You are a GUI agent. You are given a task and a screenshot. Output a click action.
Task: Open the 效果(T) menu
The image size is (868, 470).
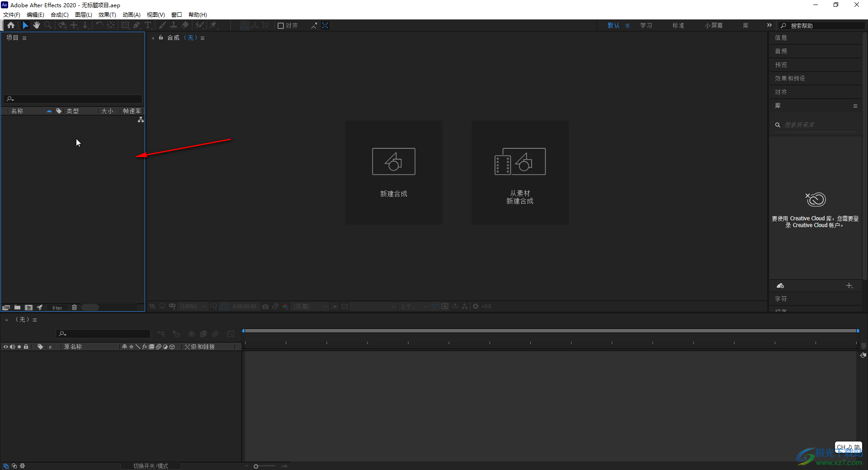[x=107, y=14]
